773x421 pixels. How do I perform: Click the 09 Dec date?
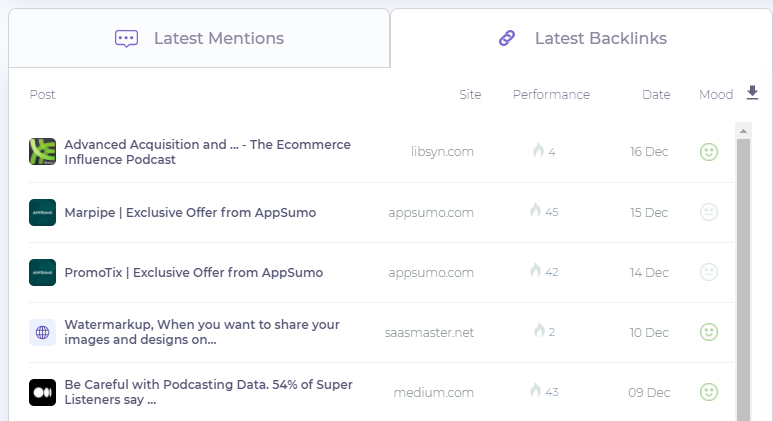pos(649,393)
